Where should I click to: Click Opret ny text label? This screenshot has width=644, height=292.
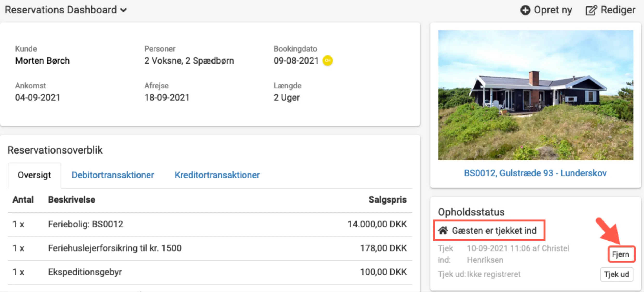tap(553, 10)
